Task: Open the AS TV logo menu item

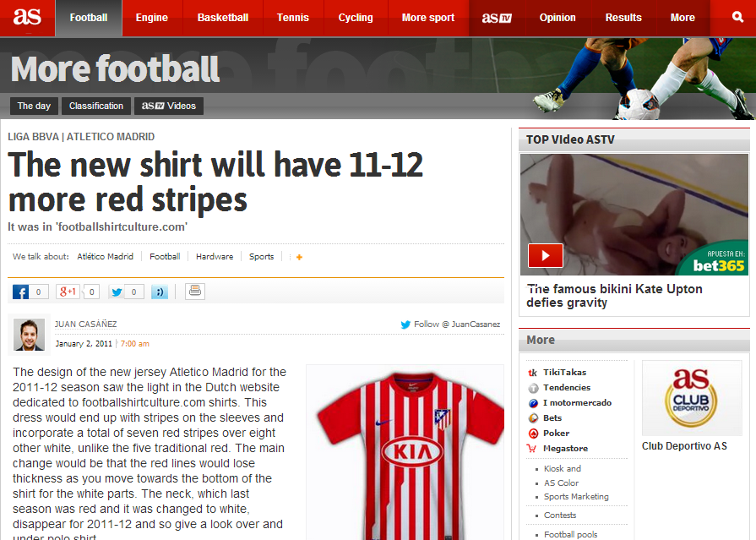Action: click(x=497, y=18)
